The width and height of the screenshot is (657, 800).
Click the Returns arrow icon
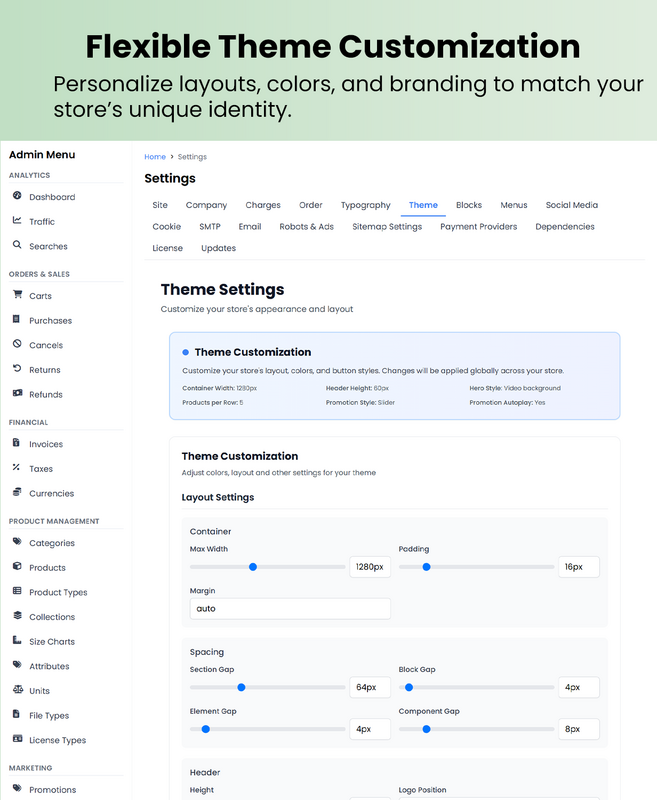click(17, 370)
